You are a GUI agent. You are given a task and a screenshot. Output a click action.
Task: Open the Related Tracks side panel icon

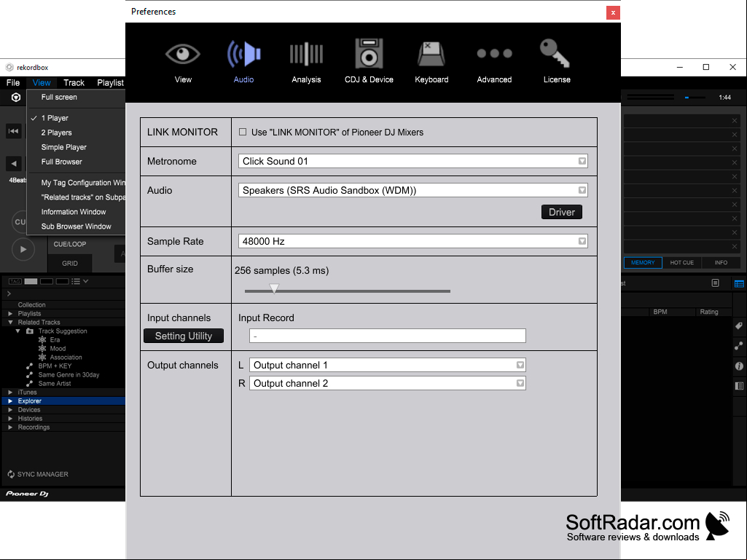[739, 346]
